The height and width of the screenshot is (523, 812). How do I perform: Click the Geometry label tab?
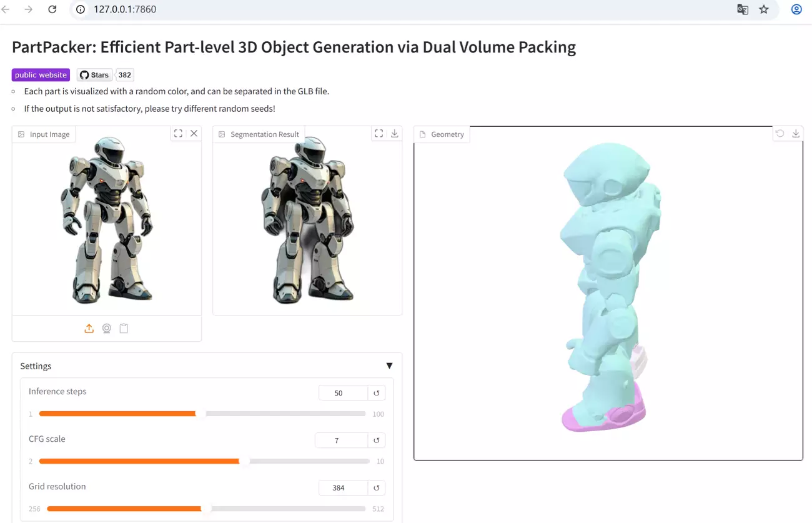click(x=442, y=134)
